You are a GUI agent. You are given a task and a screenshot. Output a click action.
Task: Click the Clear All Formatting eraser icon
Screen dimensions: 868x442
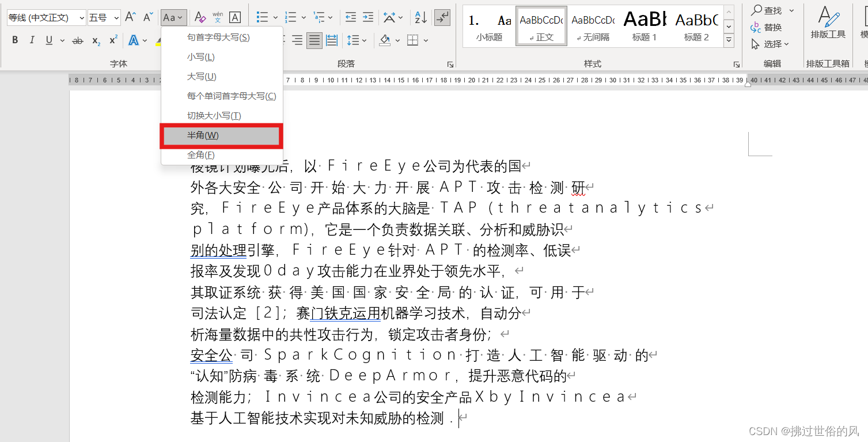pyautogui.click(x=200, y=17)
